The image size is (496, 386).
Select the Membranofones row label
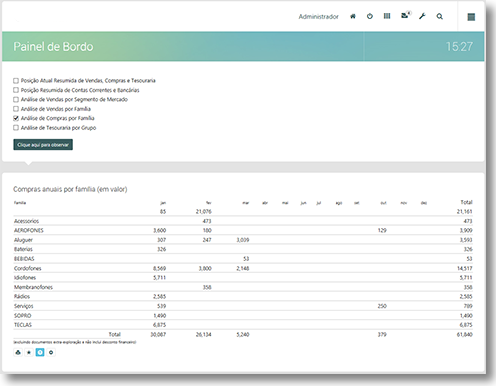(x=33, y=287)
